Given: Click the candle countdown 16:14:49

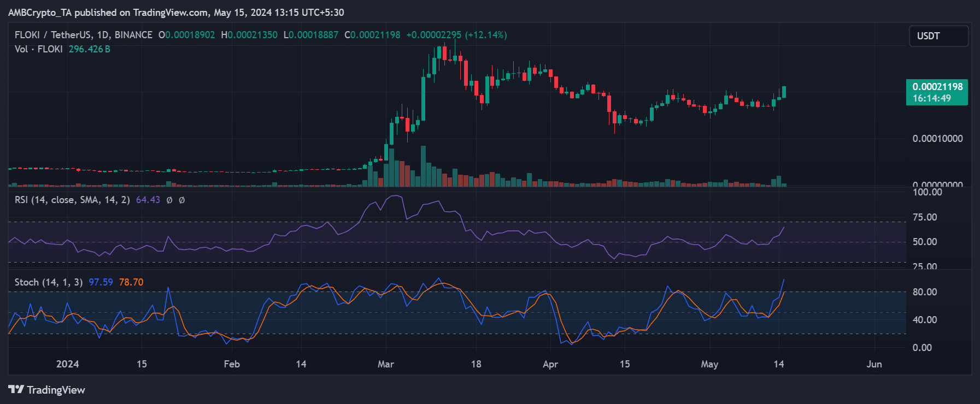Looking at the screenshot, I should point(931,98).
